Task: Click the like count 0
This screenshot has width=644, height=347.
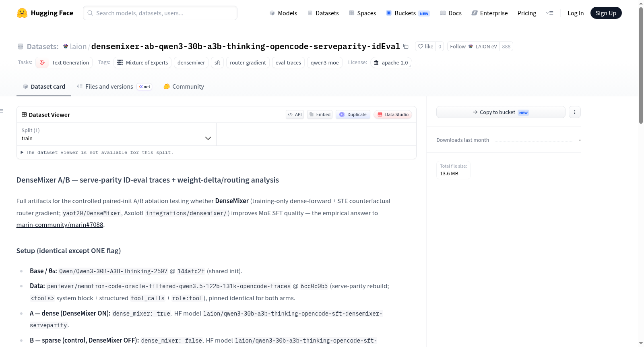Action: (x=440, y=46)
